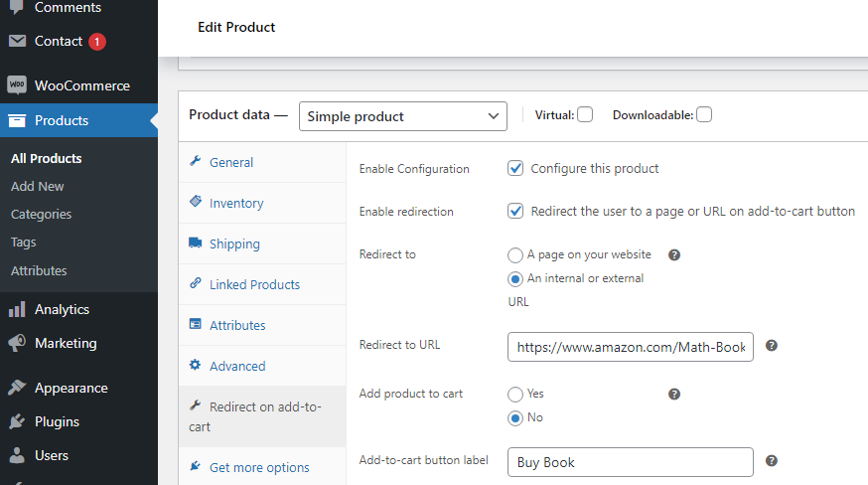Image resolution: width=868 pixels, height=485 pixels.
Task: Click help icon next to Add product to cart
Action: (674, 394)
